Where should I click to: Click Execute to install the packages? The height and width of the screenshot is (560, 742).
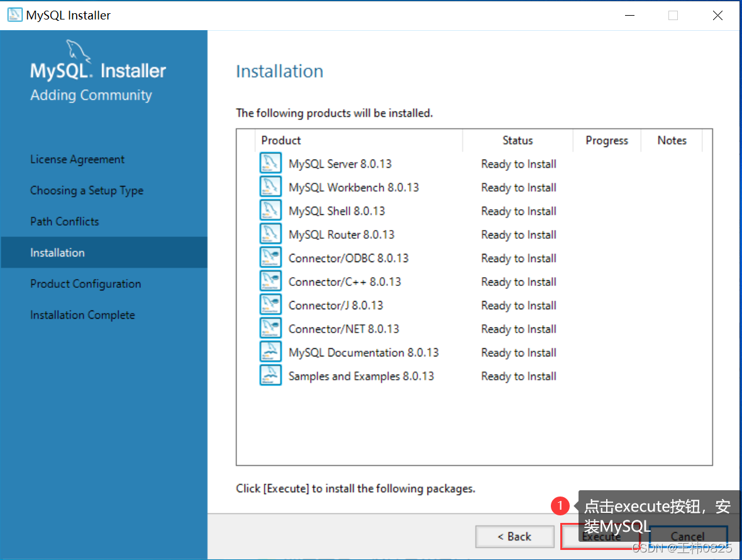(600, 537)
